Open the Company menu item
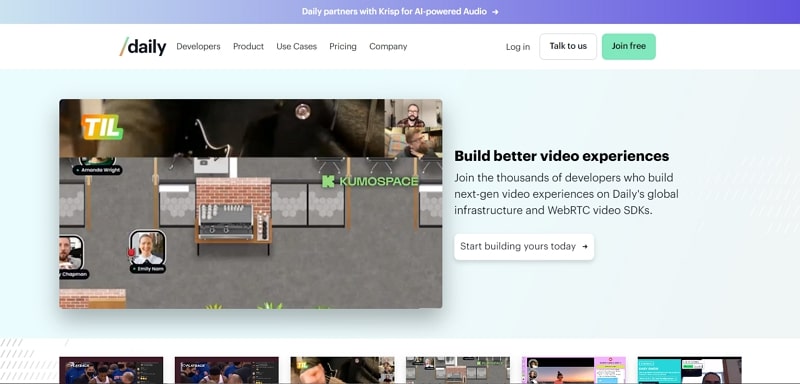The image size is (800, 384). pyautogui.click(x=388, y=46)
